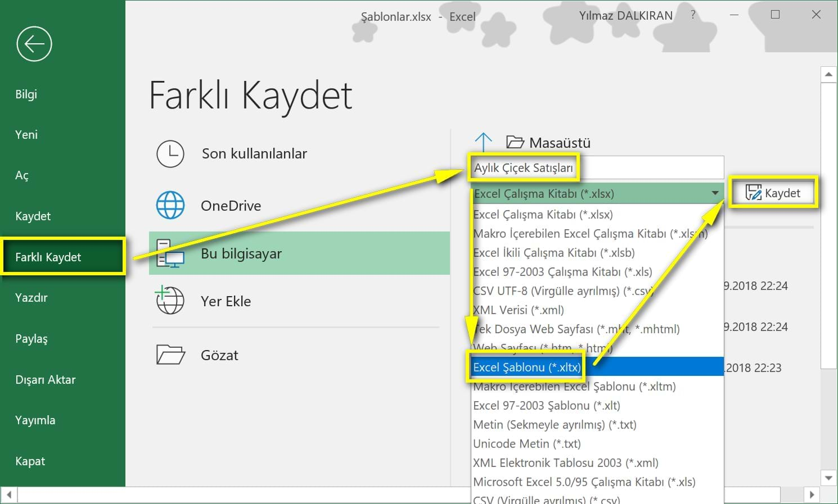Click horizontal scrollbar right arrow
838x504 pixels.
point(811,495)
